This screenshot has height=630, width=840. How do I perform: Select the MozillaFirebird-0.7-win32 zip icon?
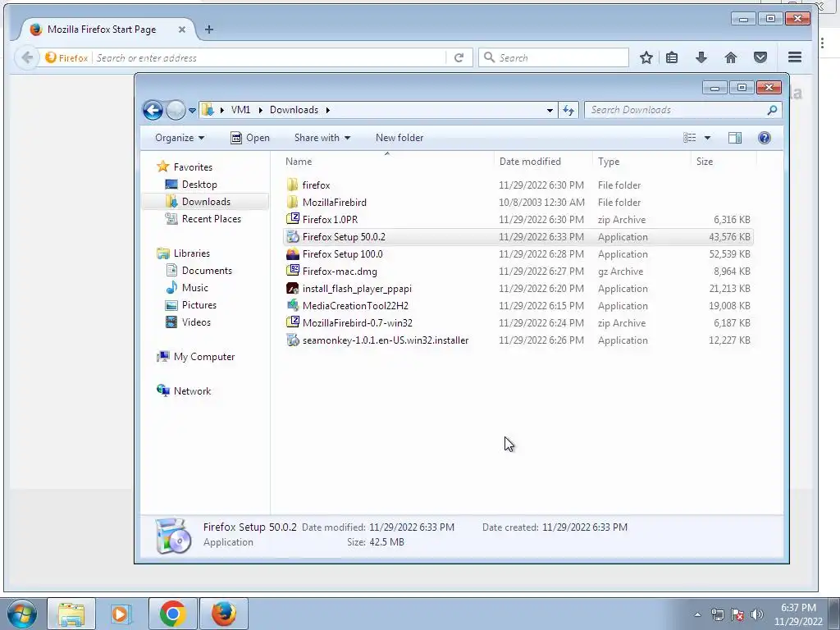pos(293,322)
